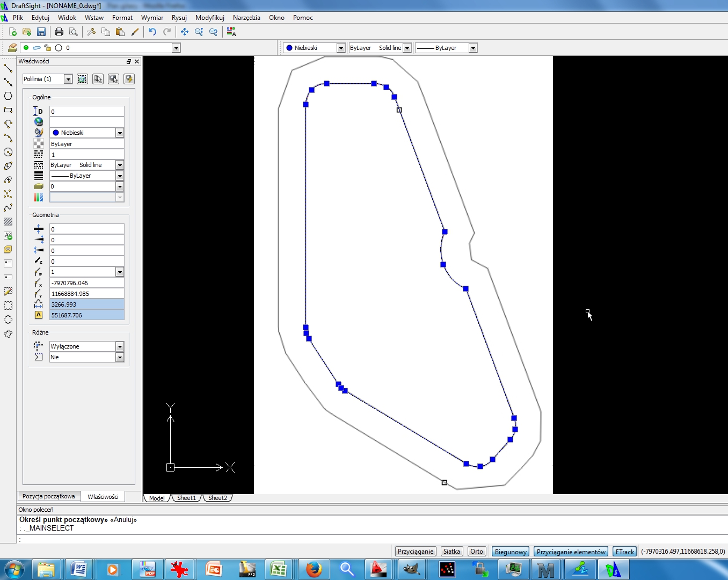
Task: Activate the Hatch fill tool
Action: tap(8, 222)
